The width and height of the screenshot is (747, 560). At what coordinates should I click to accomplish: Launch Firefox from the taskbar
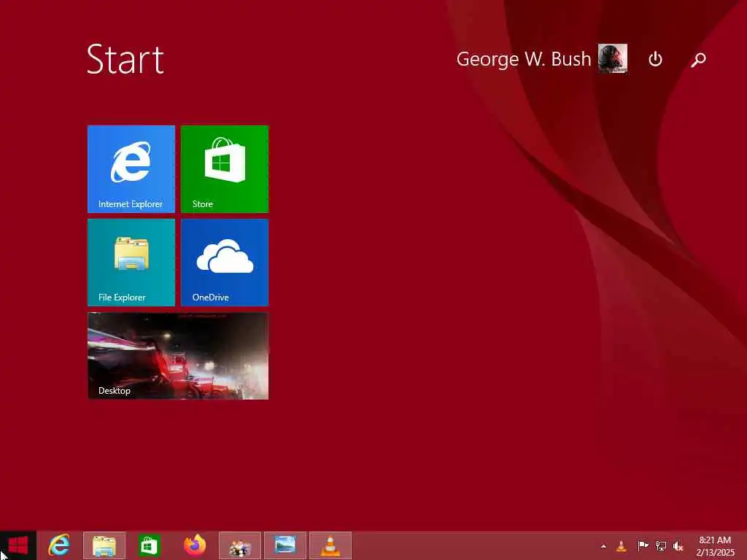point(194,545)
